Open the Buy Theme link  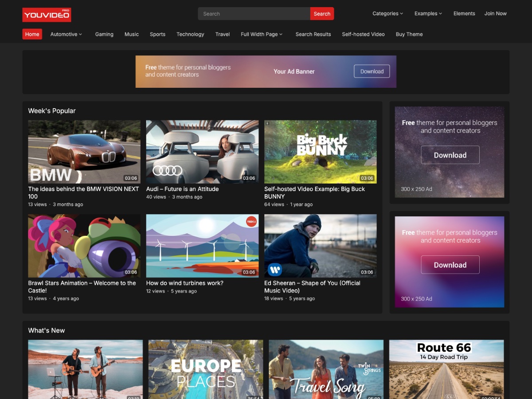coord(409,34)
